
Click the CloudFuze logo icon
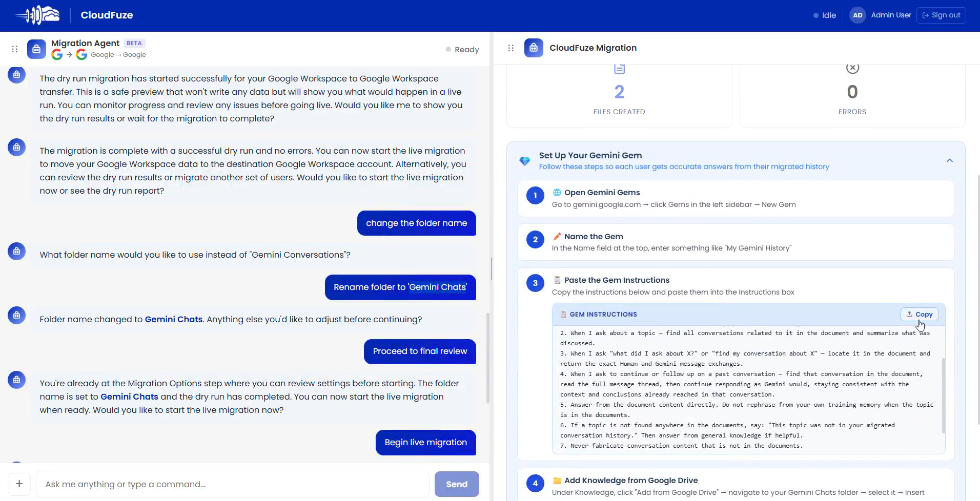coord(37,15)
